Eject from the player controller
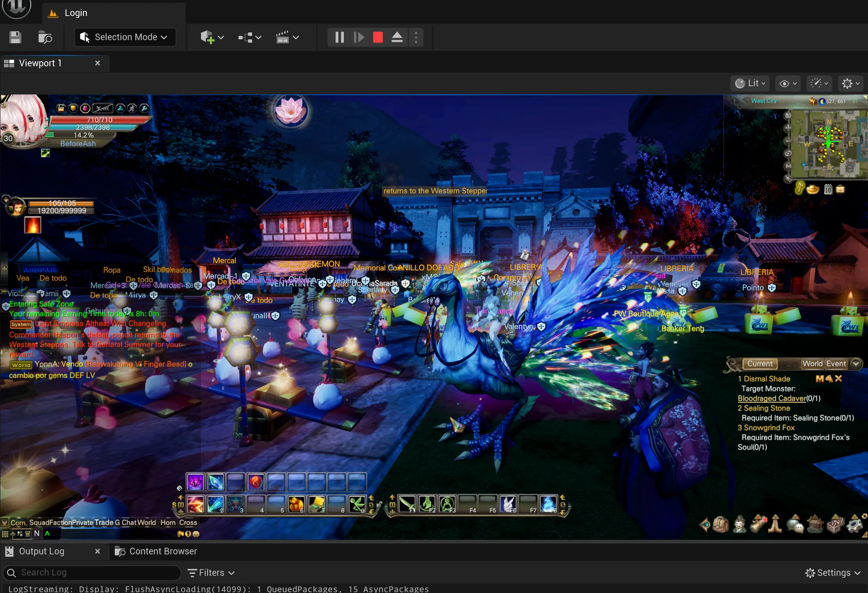Screen dimensions: 868x593 point(397,37)
